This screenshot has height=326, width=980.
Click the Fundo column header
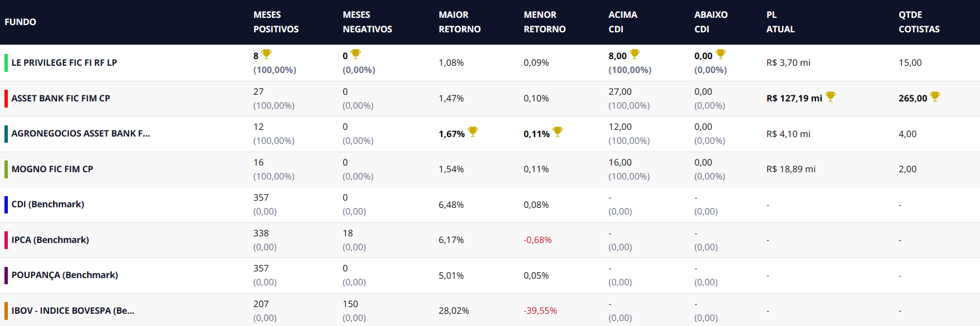click(21, 22)
